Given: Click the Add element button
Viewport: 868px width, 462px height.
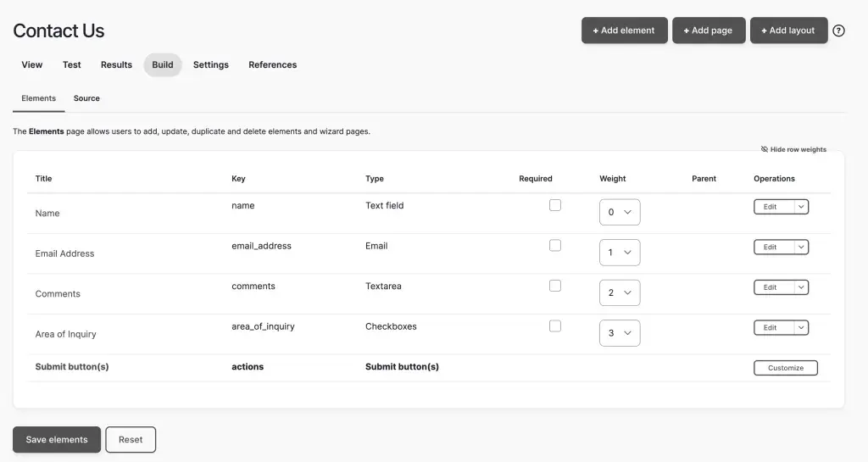Looking at the screenshot, I should (x=624, y=31).
